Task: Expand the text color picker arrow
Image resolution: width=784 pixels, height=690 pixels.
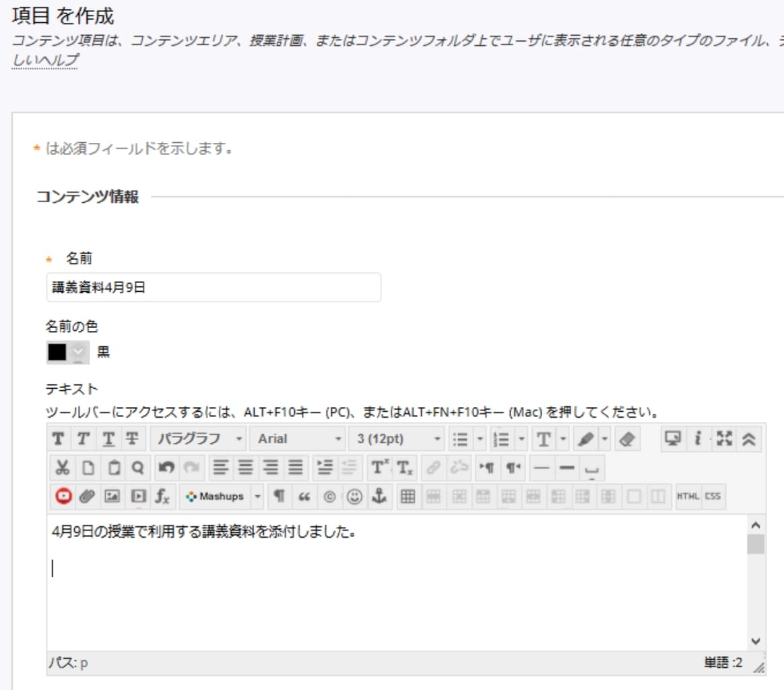Action: tap(564, 439)
